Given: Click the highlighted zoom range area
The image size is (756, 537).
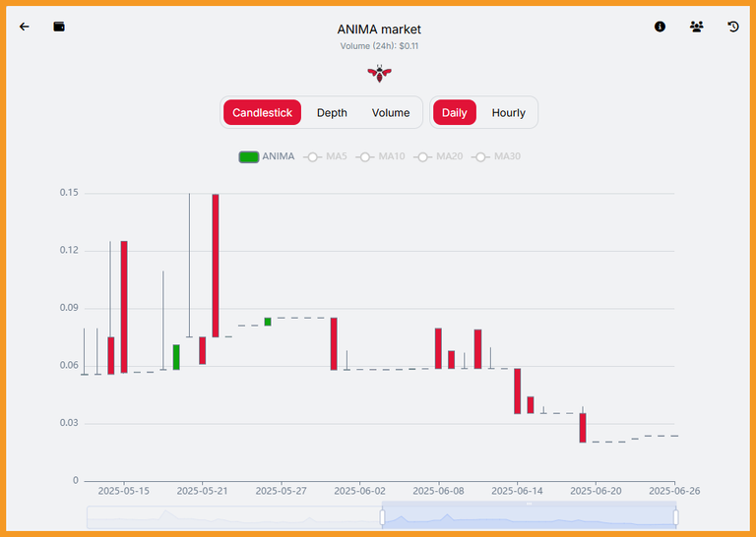Looking at the screenshot, I should (x=529, y=516).
